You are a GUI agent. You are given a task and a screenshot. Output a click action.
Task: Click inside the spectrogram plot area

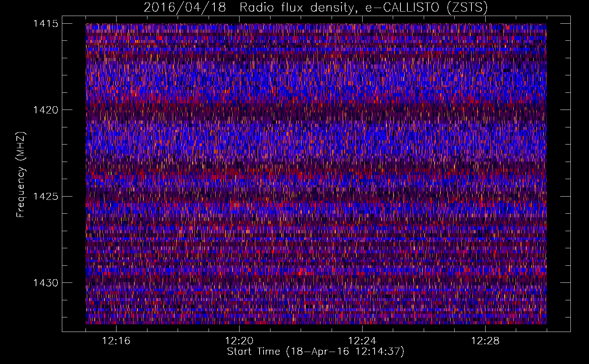316,174
